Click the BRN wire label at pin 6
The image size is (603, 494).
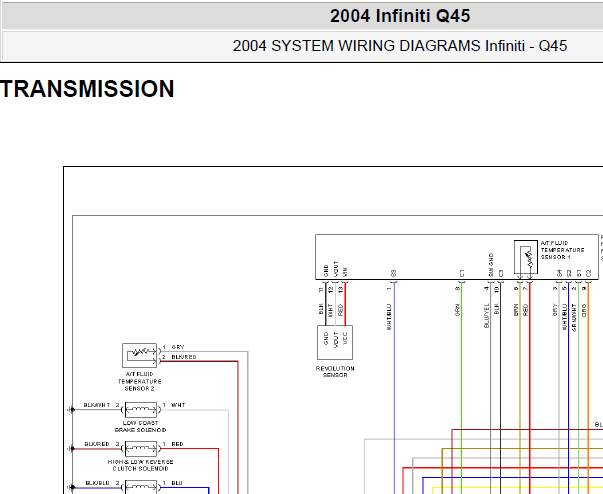pyautogui.click(x=516, y=310)
